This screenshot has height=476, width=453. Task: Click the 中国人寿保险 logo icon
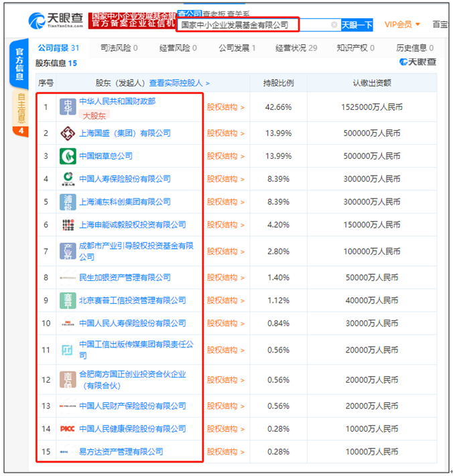point(68,179)
